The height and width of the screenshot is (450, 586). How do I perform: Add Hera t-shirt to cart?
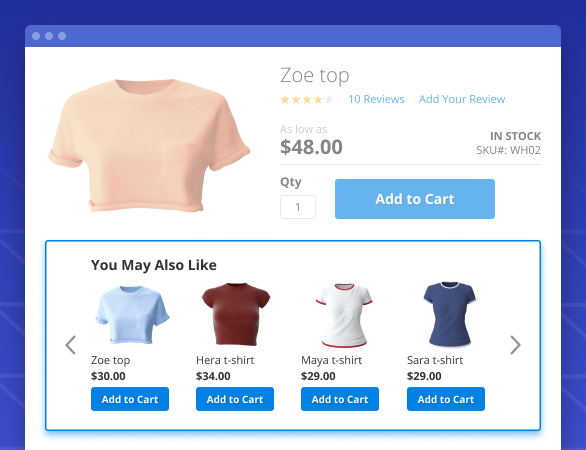tap(235, 399)
